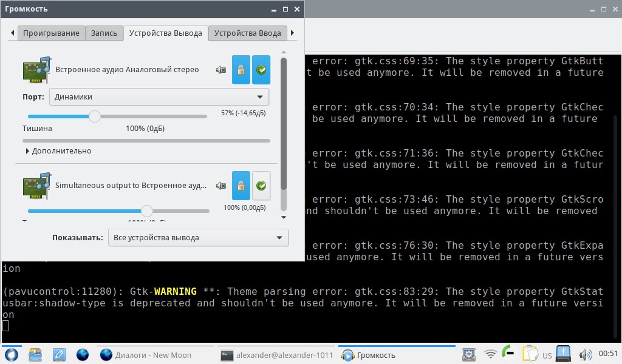Switch to the Запись tab
622x364 pixels.
pos(104,33)
